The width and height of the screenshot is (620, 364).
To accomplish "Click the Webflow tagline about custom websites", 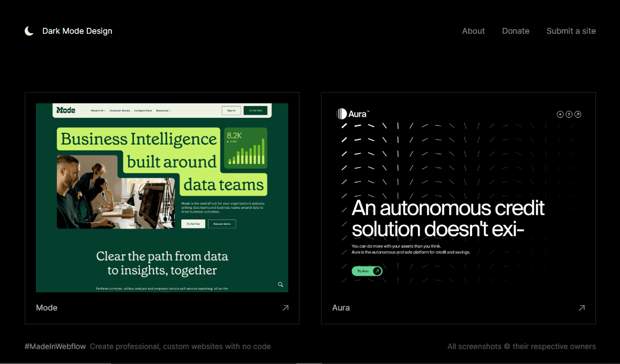I will coord(180,346).
